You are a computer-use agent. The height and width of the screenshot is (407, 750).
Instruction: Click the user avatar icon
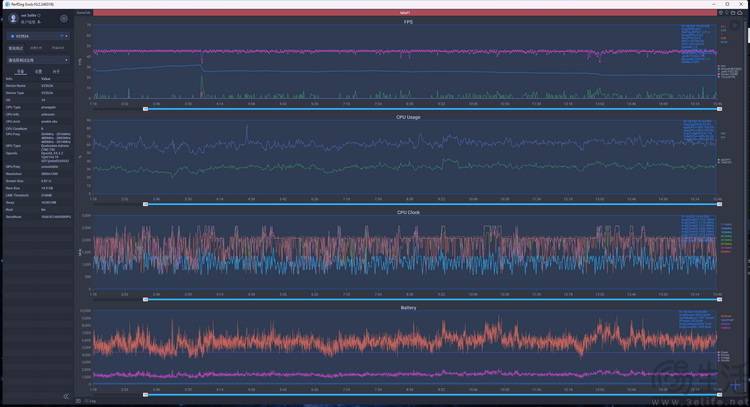13,19
